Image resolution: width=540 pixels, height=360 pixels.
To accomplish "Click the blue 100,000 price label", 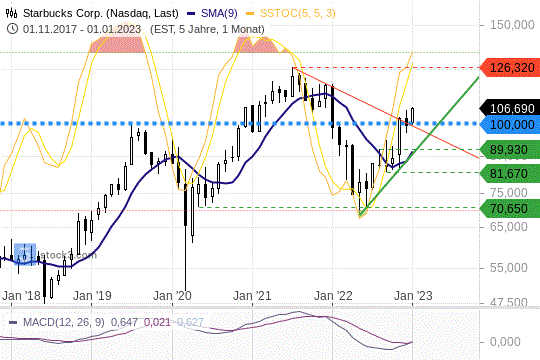I will click(510, 124).
